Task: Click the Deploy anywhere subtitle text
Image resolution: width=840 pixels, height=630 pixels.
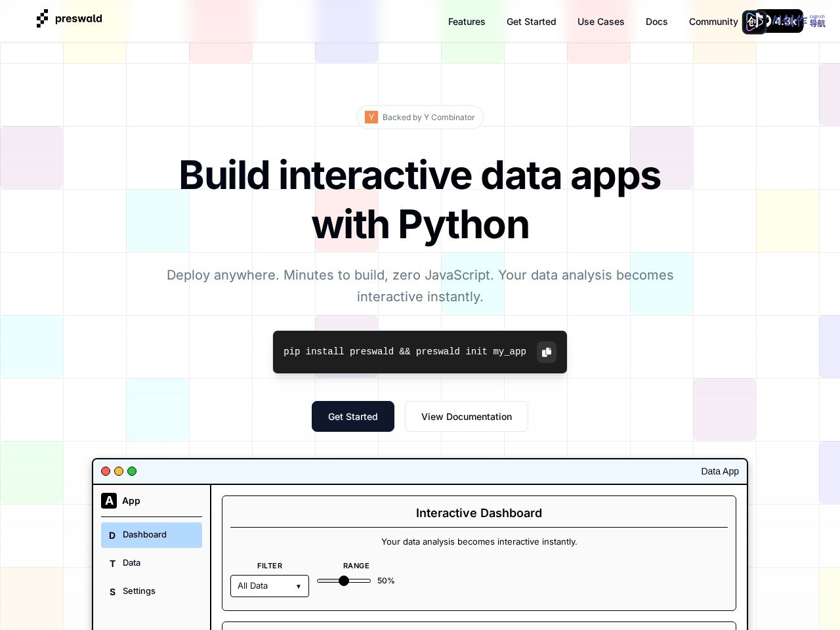Action: (420, 286)
